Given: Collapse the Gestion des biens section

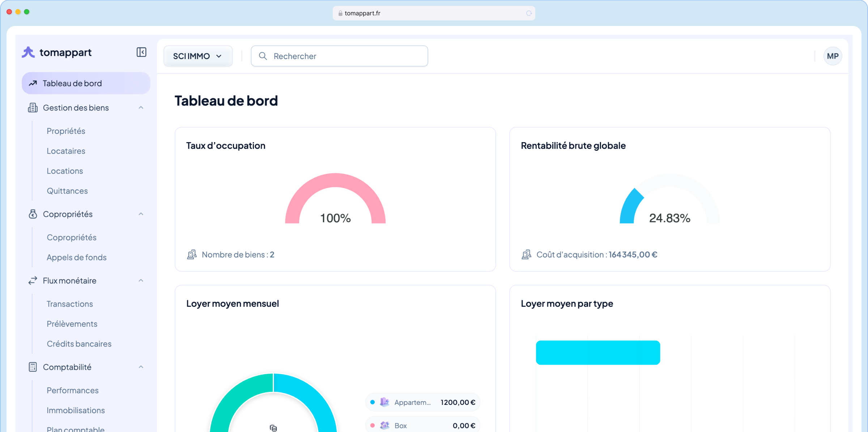Looking at the screenshot, I should pos(141,108).
